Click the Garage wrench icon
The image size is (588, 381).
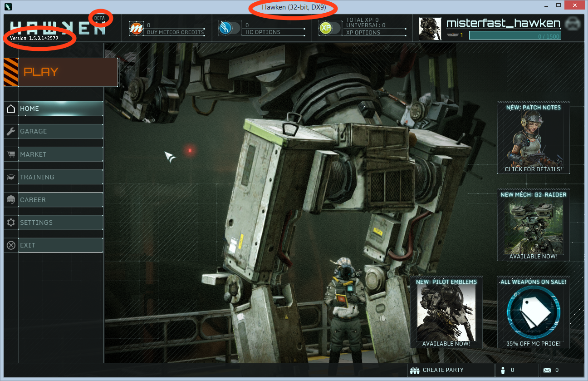11,132
